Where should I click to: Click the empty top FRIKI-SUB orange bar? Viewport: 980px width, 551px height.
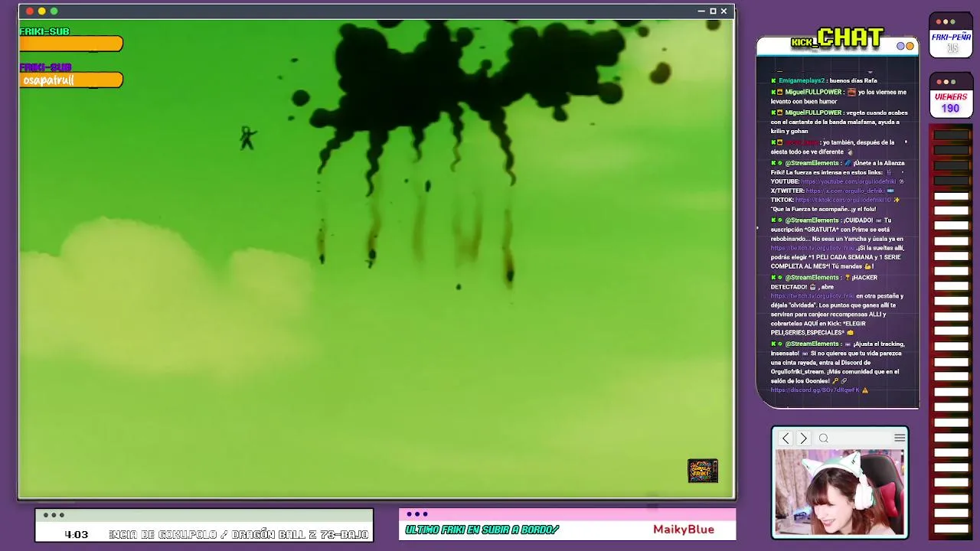(71, 44)
